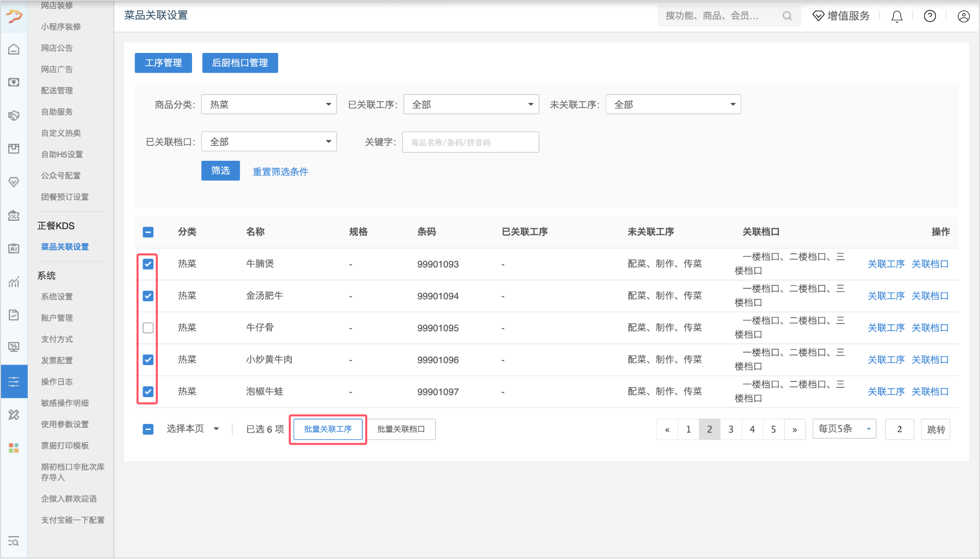Open 配送管理 in the side menu

57,91
